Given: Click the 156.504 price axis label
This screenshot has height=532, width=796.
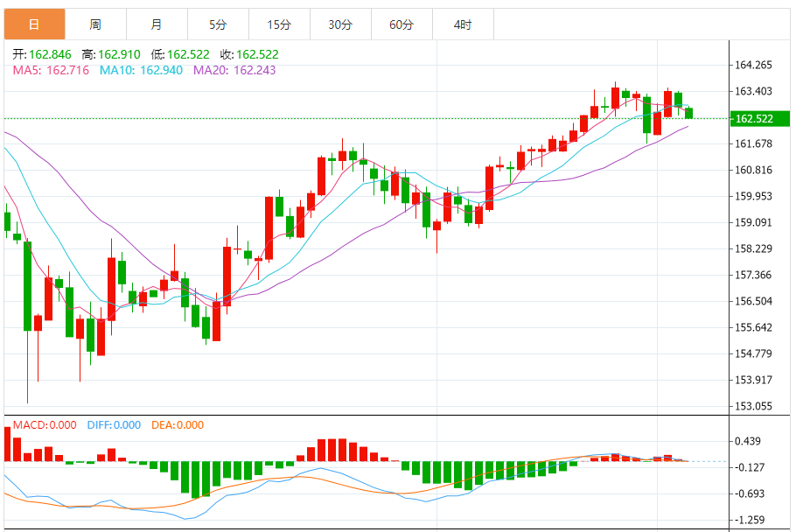Looking at the screenshot, I should pos(753,301).
